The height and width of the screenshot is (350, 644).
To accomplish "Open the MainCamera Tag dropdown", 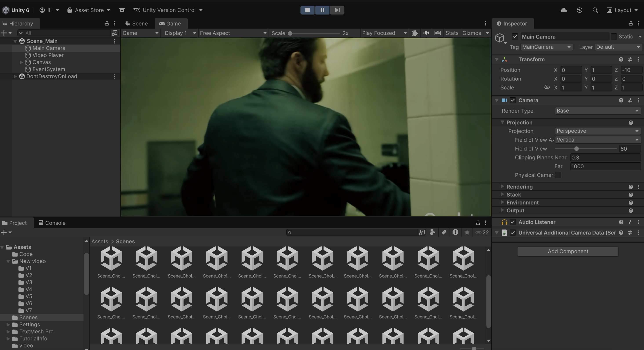I will 547,47.
